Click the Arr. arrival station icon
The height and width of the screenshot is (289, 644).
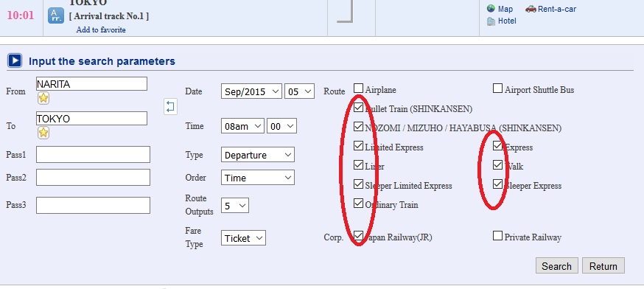coord(55,15)
